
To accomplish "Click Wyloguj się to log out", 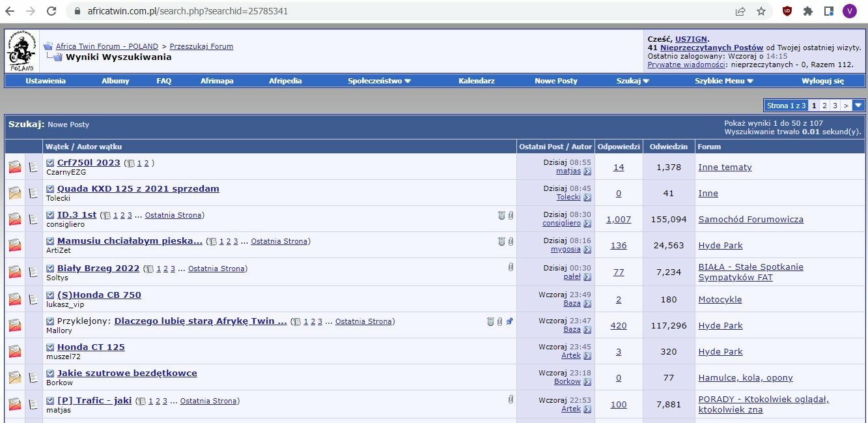I will (x=822, y=81).
